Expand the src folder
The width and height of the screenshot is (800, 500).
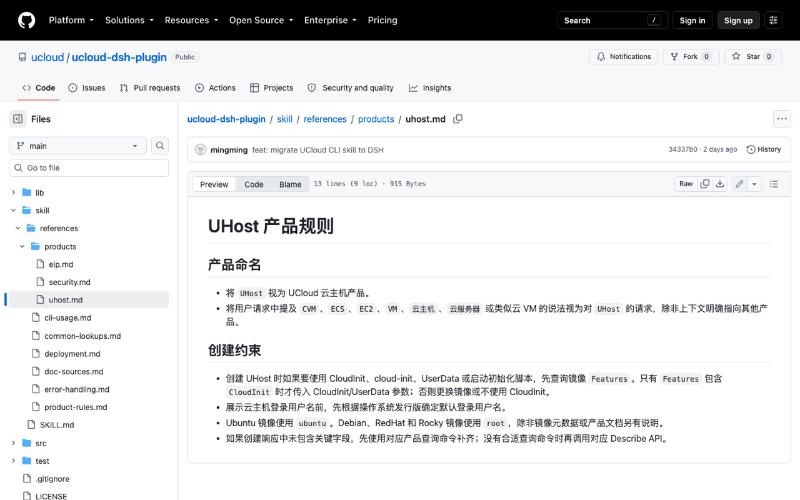click(13, 443)
